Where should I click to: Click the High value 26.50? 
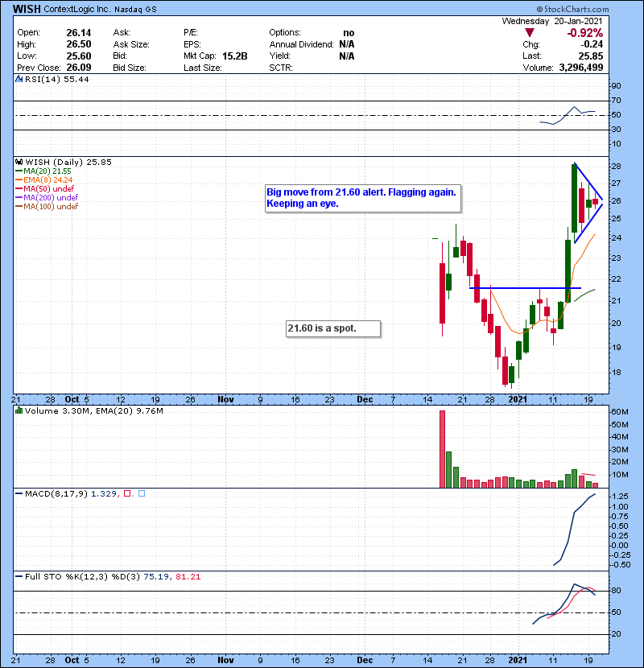79,44
